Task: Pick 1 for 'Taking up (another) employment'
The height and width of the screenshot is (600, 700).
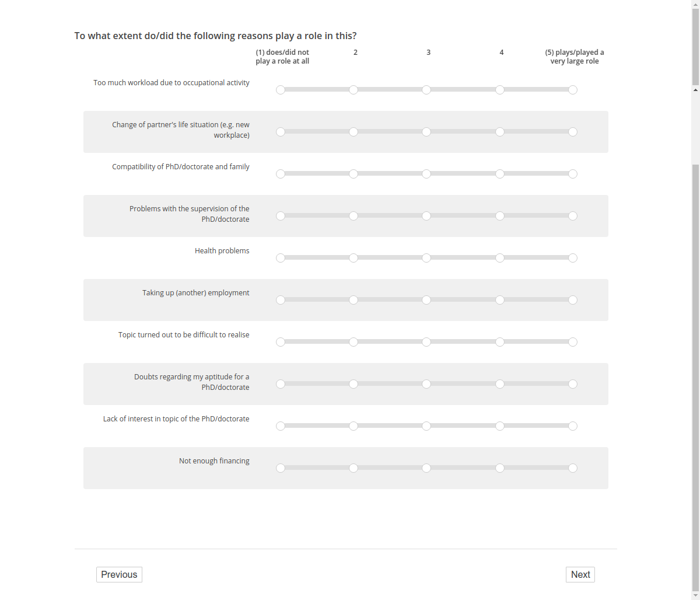Action: click(281, 300)
